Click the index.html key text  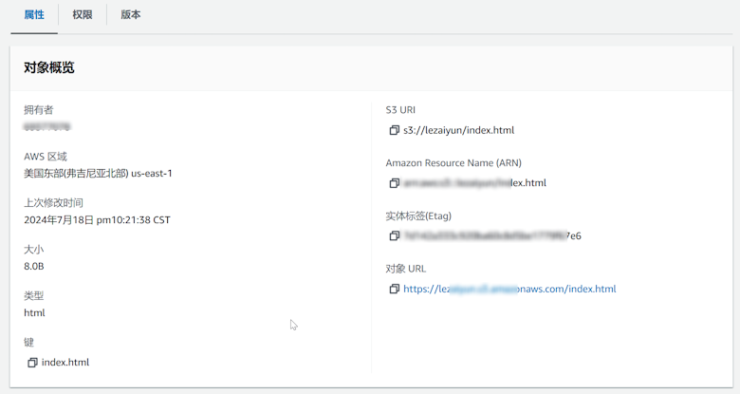pos(65,362)
